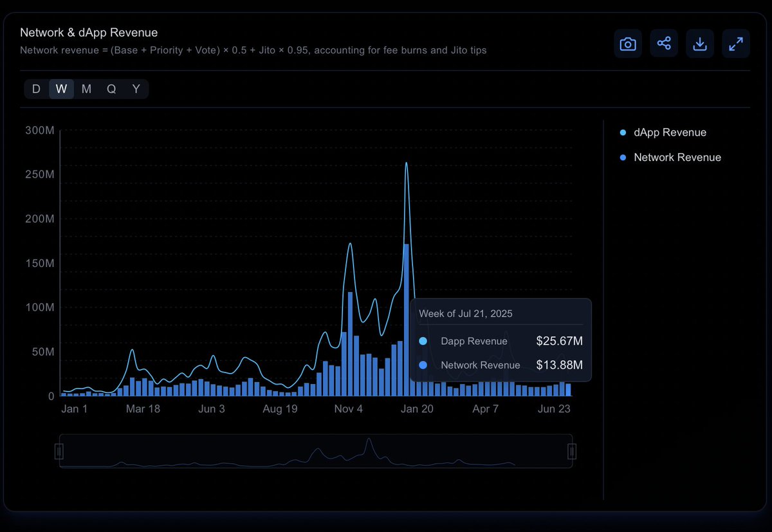Click the left handle of the range selector

[x=59, y=451]
